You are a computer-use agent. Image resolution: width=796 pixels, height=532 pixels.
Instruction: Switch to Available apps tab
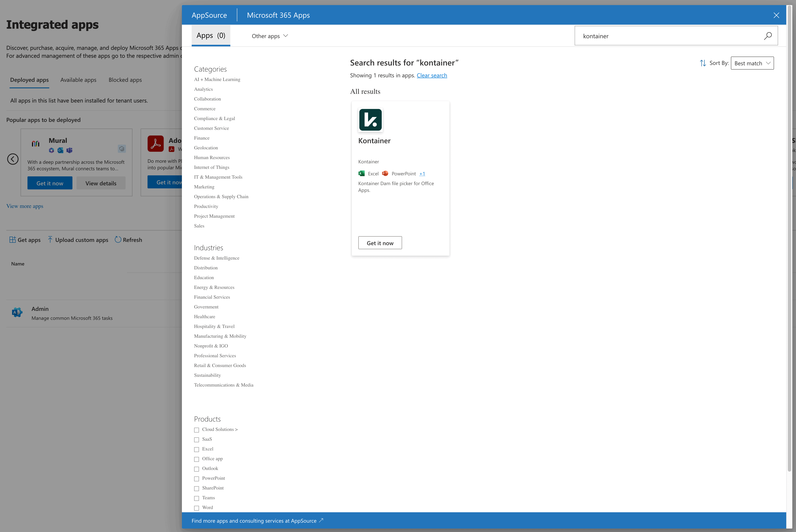[78, 80]
